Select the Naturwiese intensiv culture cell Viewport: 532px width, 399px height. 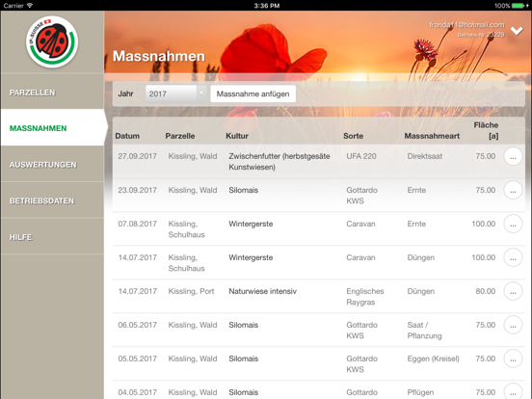[262, 291]
